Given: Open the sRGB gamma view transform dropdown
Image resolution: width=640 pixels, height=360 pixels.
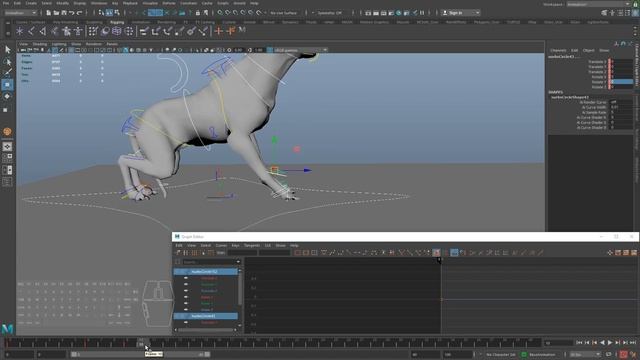Looking at the screenshot, I should [x=300, y=50].
